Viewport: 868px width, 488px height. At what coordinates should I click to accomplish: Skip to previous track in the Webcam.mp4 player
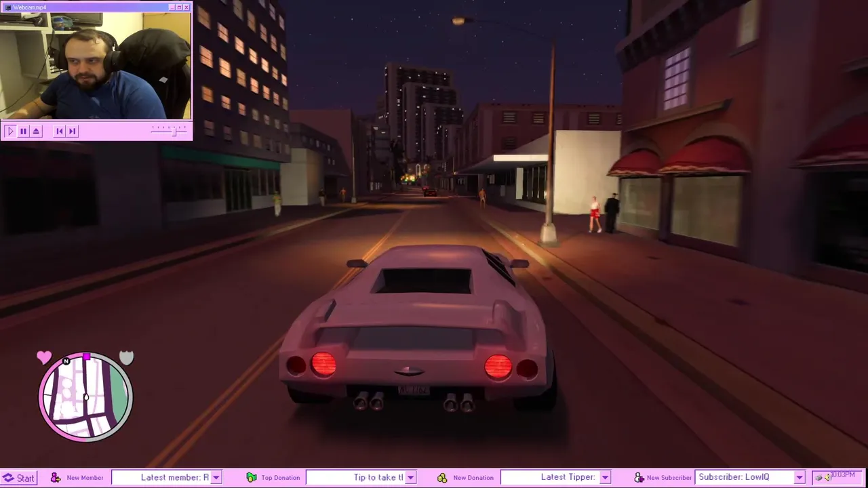click(x=60, y=131)
